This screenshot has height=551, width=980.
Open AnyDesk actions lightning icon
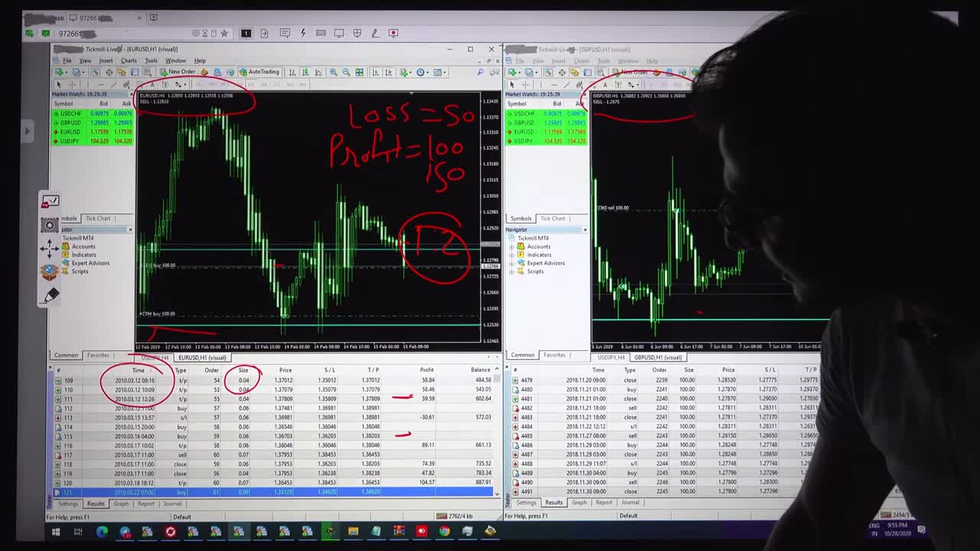click(303, 33)
